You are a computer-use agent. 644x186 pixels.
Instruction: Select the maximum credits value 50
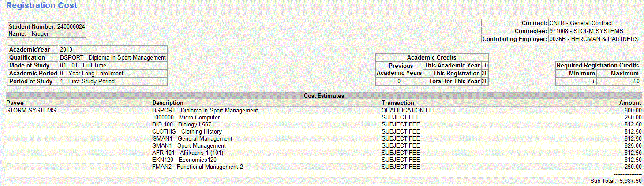click(636, 82)
